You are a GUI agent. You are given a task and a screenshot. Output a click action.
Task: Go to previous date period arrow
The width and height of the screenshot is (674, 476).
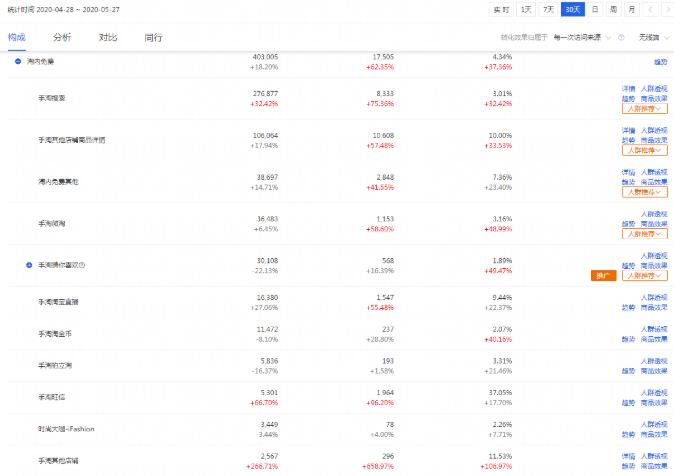650,9
